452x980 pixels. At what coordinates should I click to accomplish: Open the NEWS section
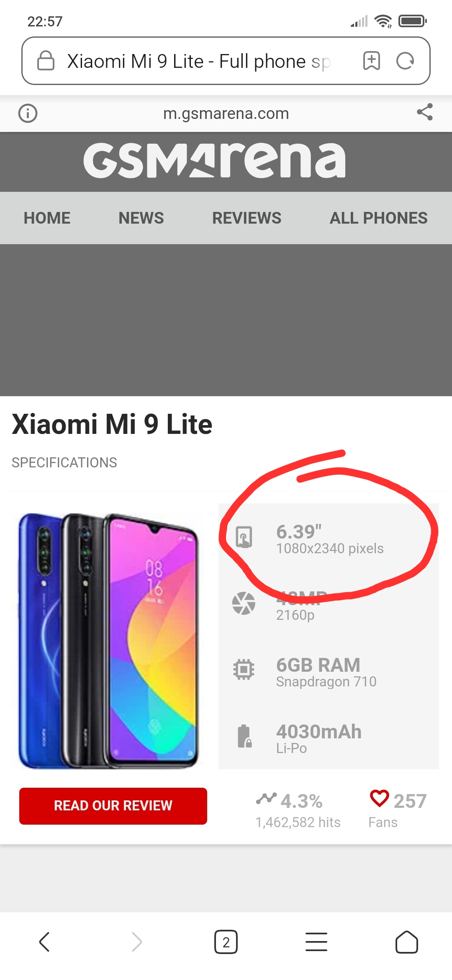tap(141, 218)
